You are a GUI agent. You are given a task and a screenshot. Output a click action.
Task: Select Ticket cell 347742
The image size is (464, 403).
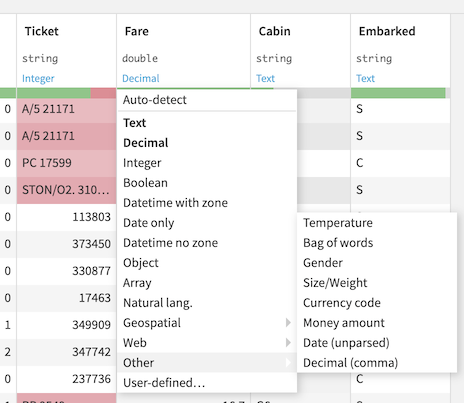[66, 352]
